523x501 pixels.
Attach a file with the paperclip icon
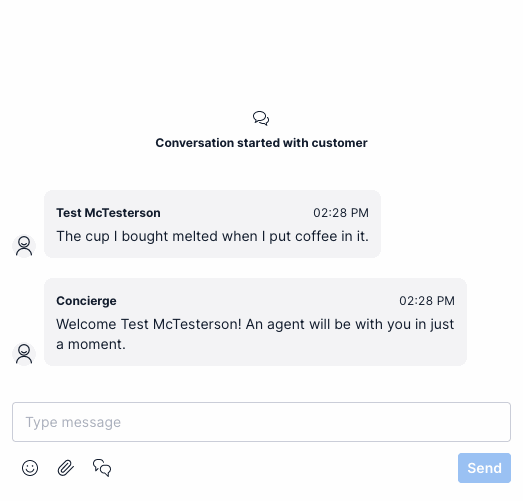[66, 468]
